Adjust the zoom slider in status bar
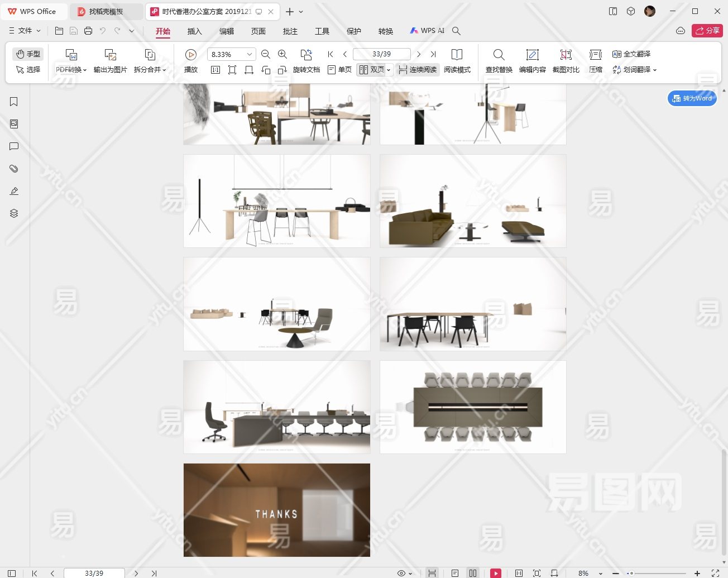The image size is (728, 578). (631, 573)
